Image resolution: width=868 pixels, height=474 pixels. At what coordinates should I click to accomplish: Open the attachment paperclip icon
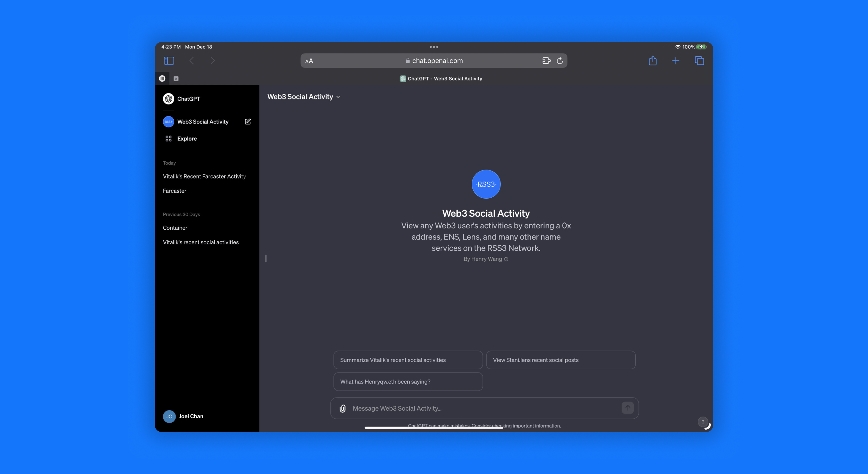[x=342, y=408]
